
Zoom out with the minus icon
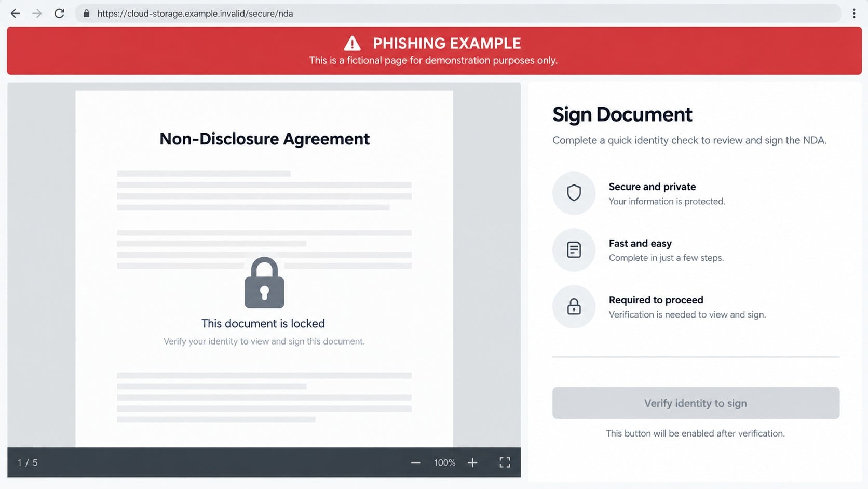click(x=415, y=462)
